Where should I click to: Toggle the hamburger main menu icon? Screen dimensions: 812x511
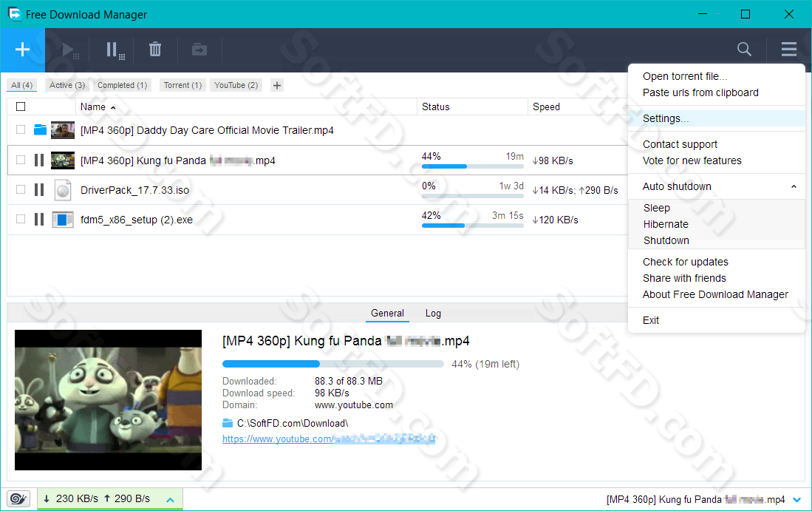pos(788,50)
